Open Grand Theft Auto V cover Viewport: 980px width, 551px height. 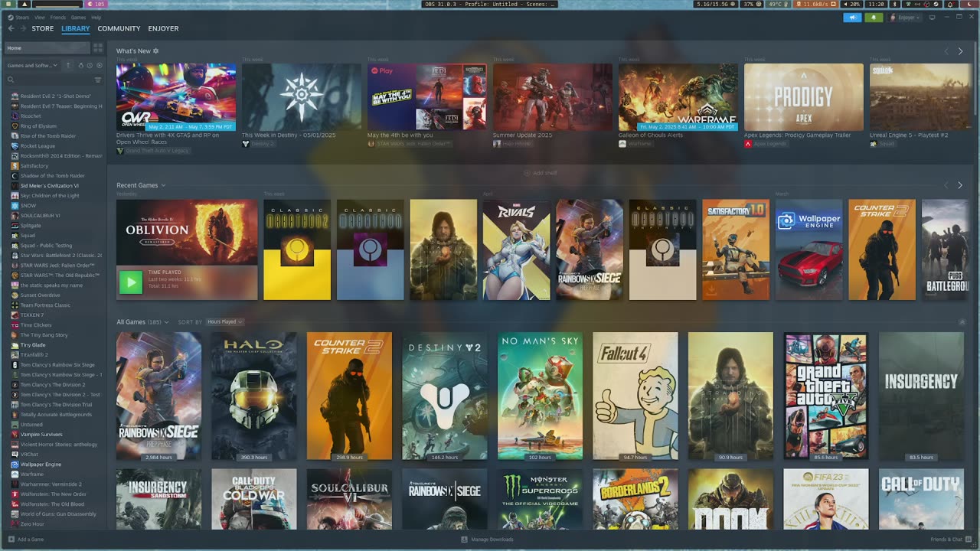coord(826,396)
